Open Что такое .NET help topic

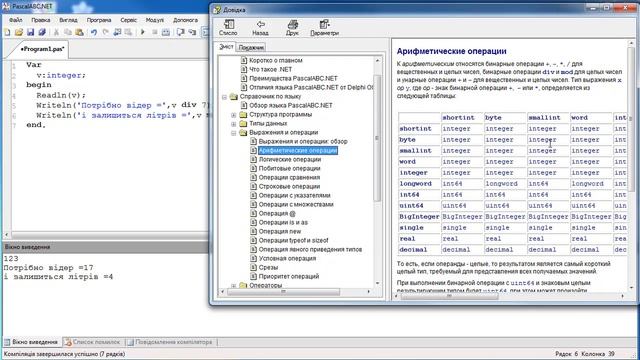[270, 69]
